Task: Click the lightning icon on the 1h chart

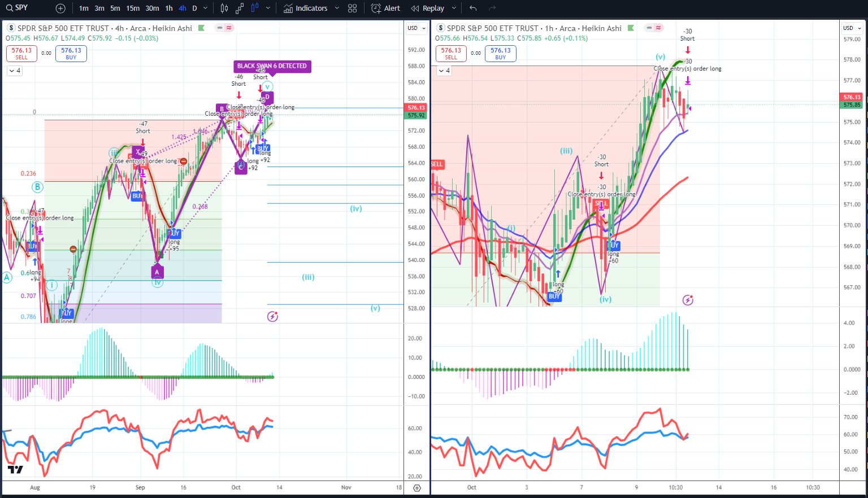Action: (688, 300)
